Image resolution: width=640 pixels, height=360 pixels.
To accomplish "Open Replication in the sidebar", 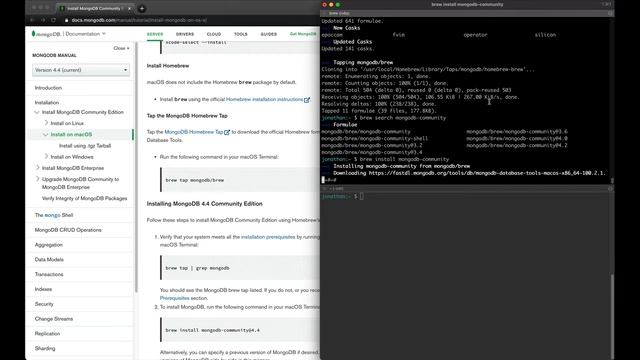I will click(x=47, y=333).
